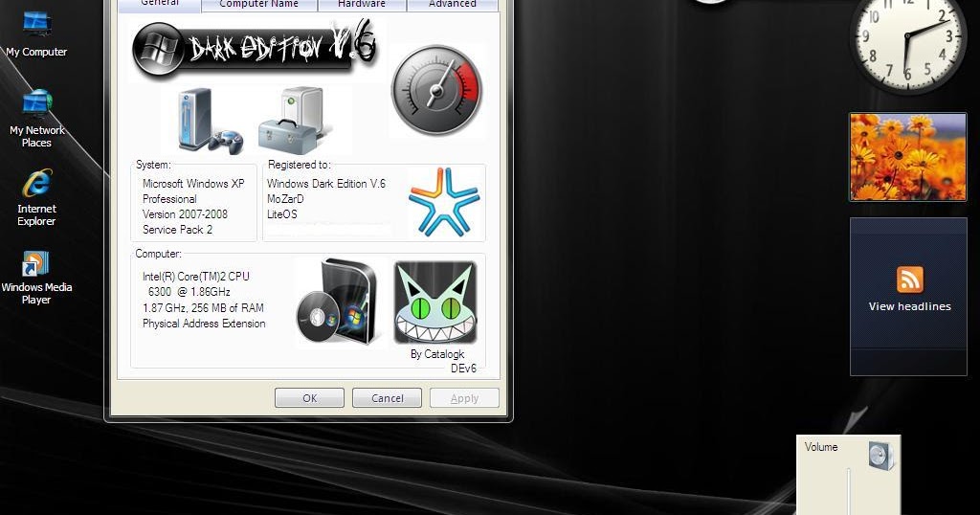This screenshot has width=980, height=515.
Task: Click the speaker icon in Volume popup
Action: click(881, 455)
